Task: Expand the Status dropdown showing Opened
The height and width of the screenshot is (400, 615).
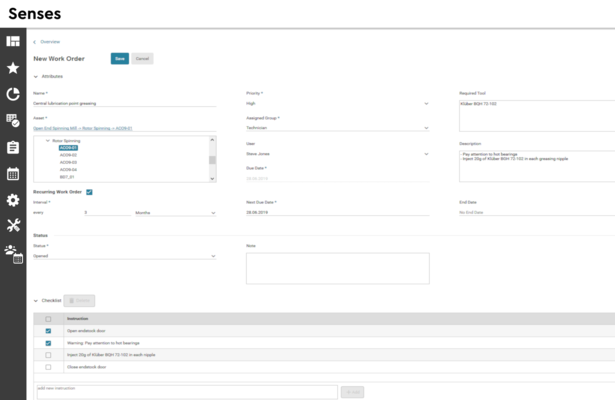Action: pos(124,256)
